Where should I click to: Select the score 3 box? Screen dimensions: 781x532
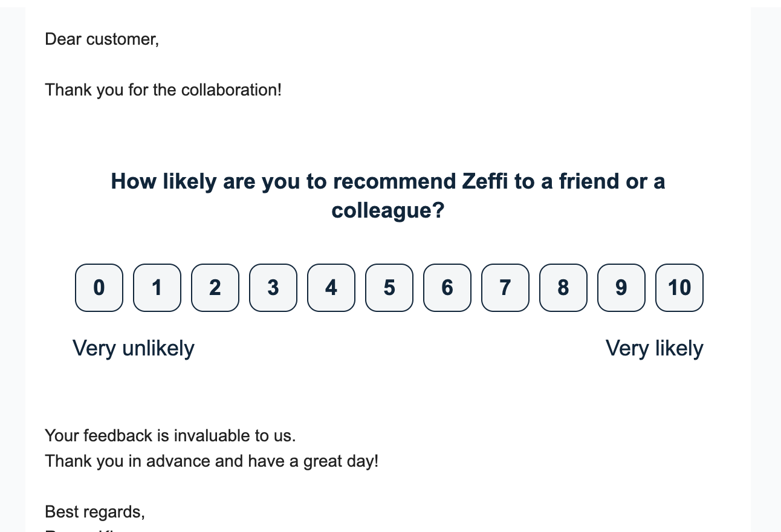tap(273, 288)
